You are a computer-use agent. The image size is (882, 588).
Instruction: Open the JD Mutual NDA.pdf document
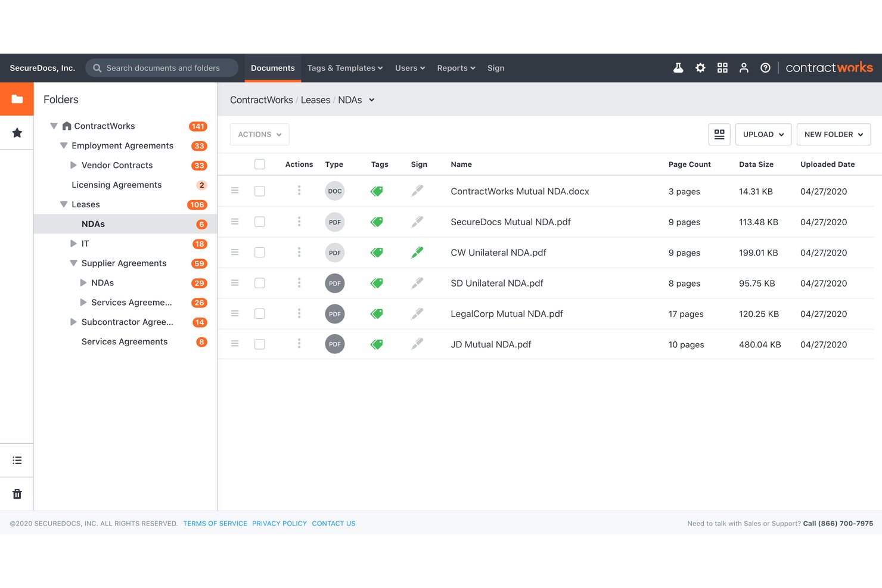tap(491, 344)
